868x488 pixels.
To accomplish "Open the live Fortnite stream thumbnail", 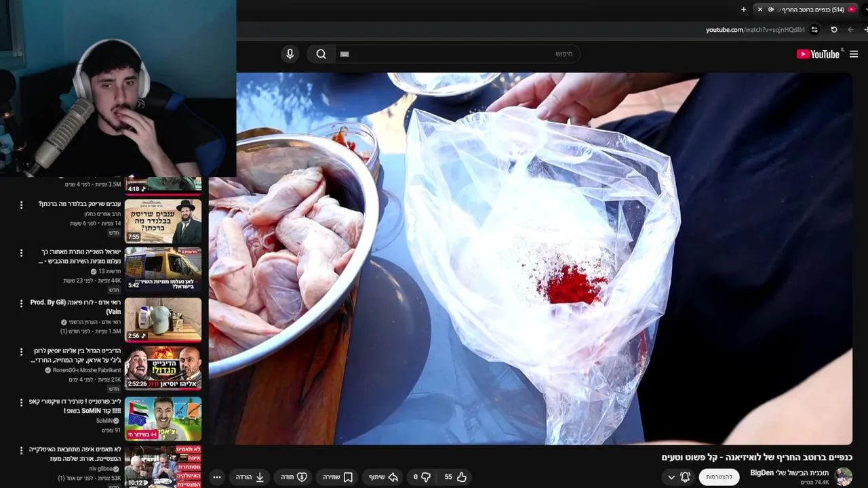I will 163,418.
